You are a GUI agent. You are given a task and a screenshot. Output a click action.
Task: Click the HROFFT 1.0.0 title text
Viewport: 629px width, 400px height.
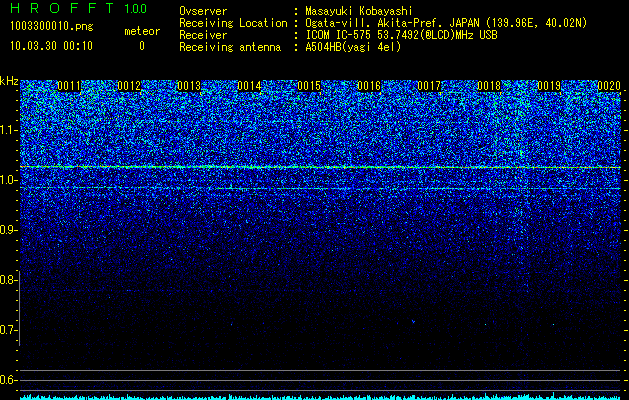coord(78,8)
